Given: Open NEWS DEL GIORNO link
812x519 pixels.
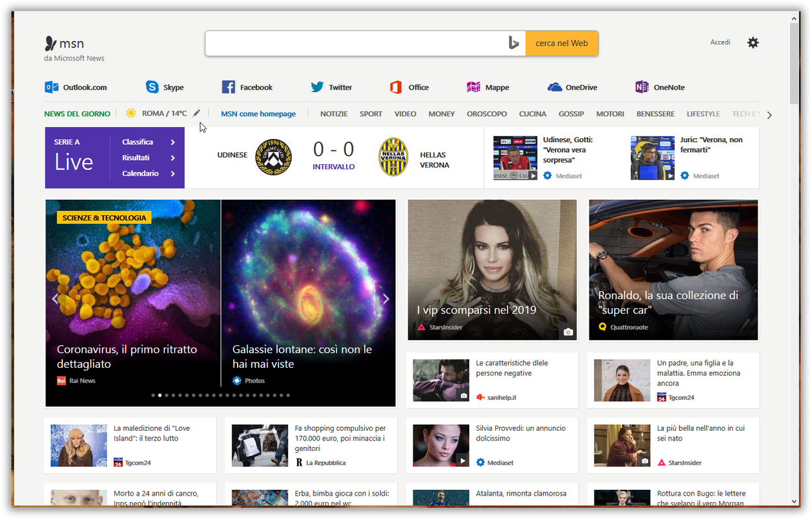Looking at the screenshot, I should tap(77, 114).
